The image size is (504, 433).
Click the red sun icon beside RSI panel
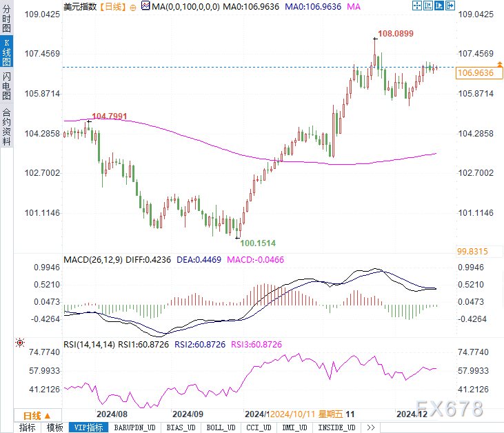[19, 343]
